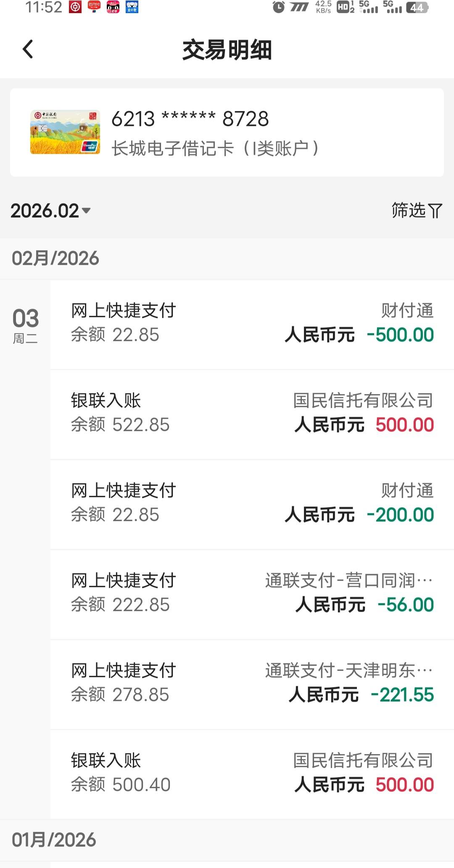Tap the red Bank of China notification icon
The image size is (454, 868).
(x=75, y=7)
